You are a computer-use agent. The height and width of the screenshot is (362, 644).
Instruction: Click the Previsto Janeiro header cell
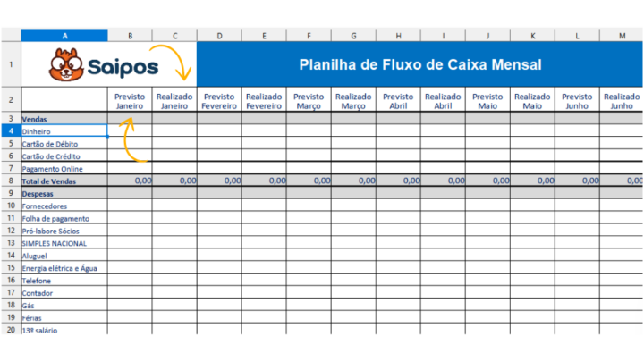130,101
